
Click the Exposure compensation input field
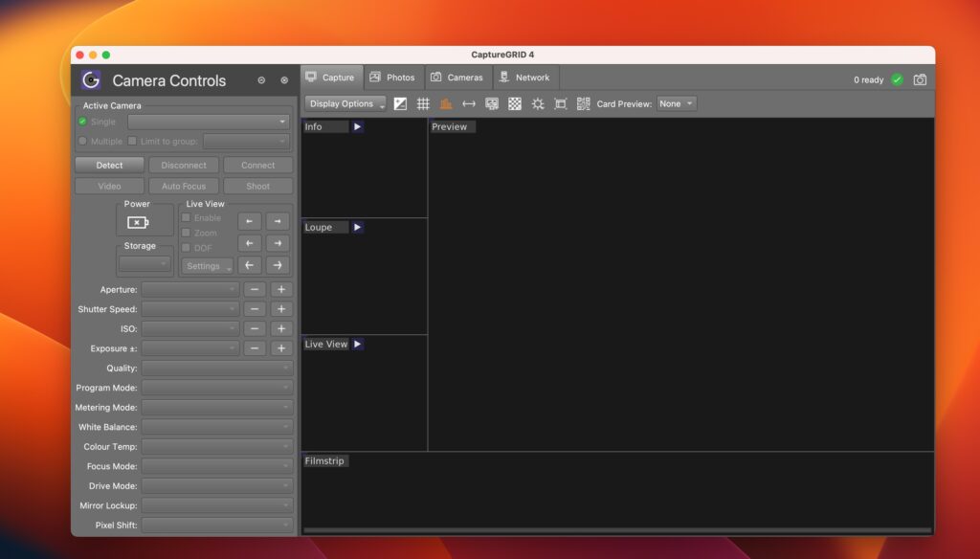[190, 347]
